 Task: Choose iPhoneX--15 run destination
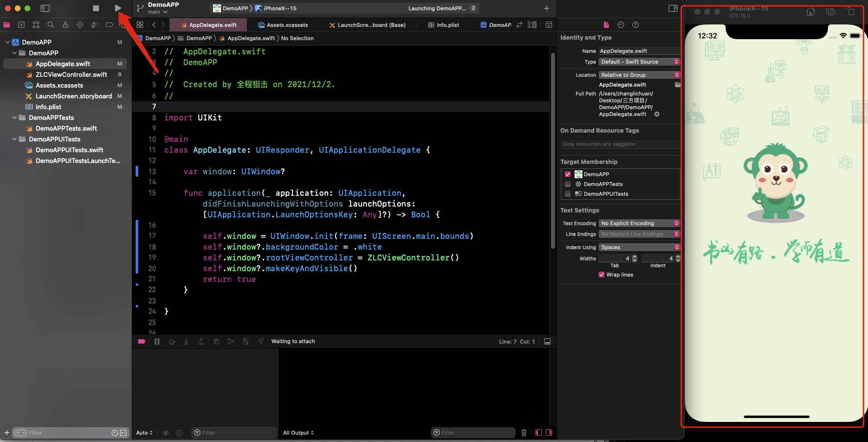(276, 8)
